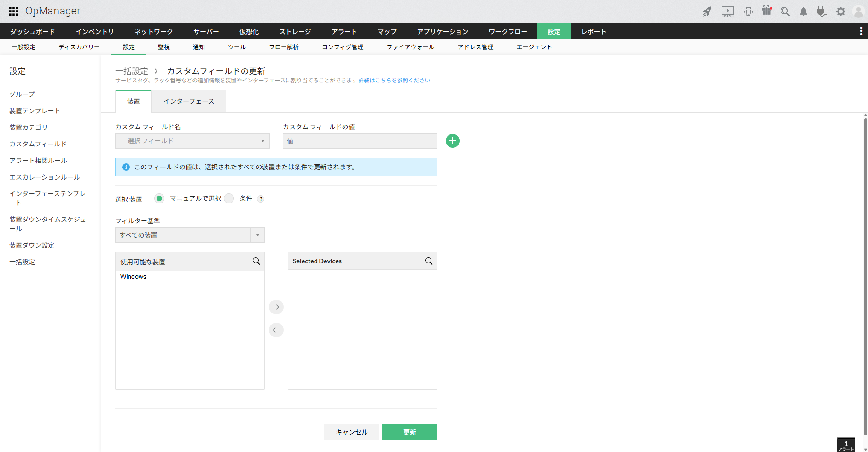This screenshot has width=868, height=452.
Task: Click the rocket quick-start icon
Action: 707,12
